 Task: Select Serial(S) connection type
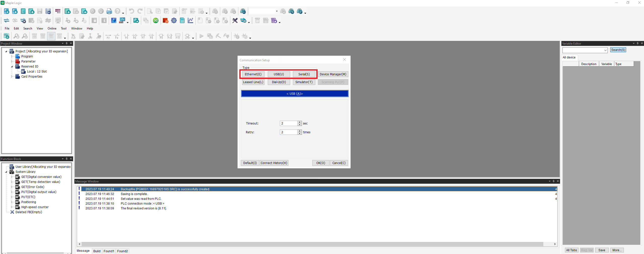coord(304,74)
